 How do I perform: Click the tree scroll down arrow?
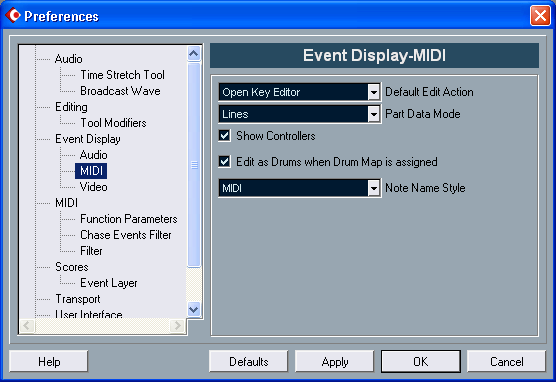(x=194, y=309)
